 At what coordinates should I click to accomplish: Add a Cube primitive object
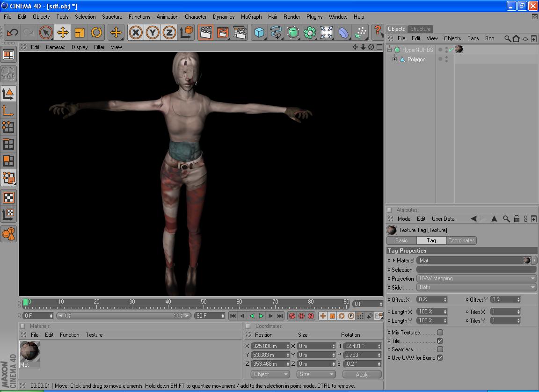pyautogui.click(x=259, y=32)
